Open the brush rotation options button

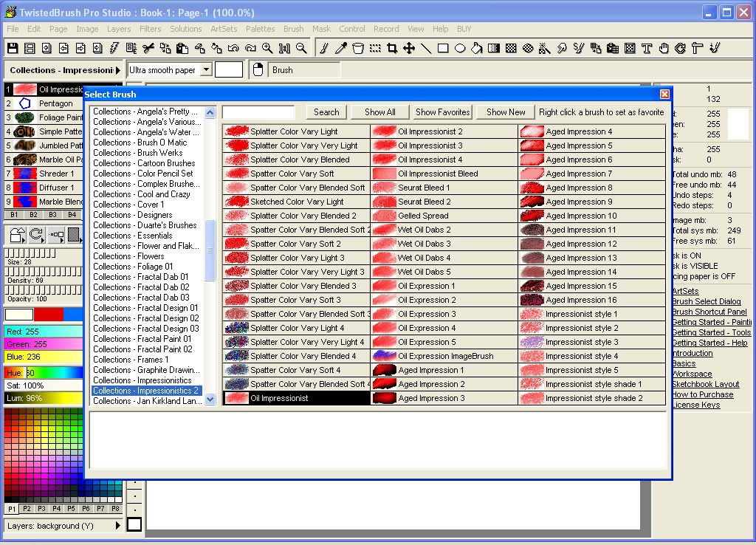tap(37, 235)
